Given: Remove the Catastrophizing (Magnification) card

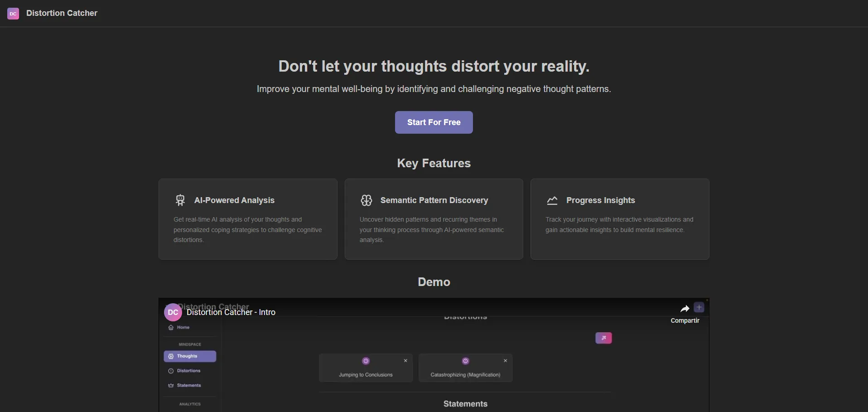Looking at the screenshot, I should click(505, 361).
